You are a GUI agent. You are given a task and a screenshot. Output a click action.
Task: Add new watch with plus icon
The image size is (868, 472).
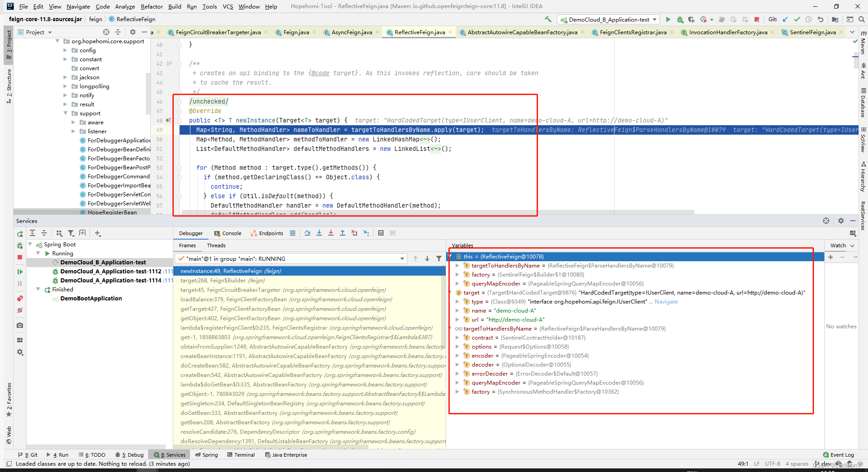[831, 257]
